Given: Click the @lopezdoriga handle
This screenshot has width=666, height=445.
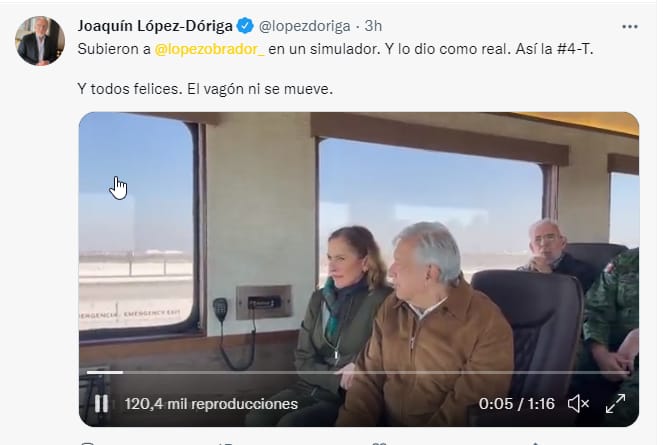Looking at the screenshot, I should click(x=305, y=26).
